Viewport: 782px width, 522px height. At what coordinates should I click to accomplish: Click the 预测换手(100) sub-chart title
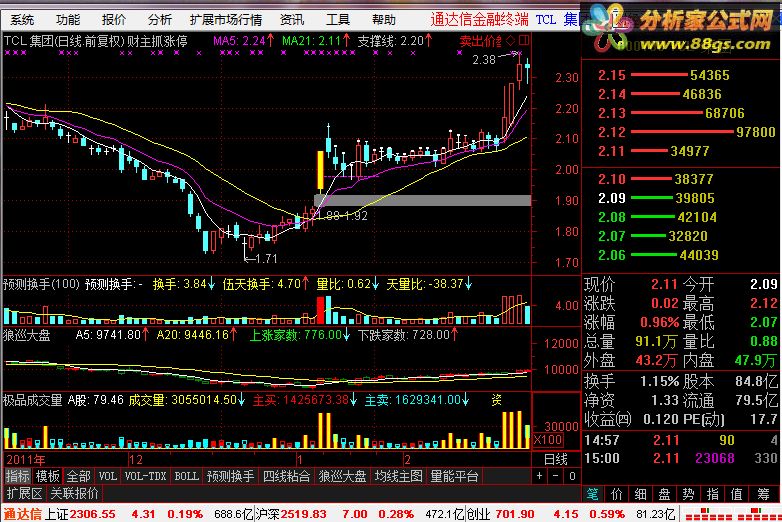click(41, 284)
